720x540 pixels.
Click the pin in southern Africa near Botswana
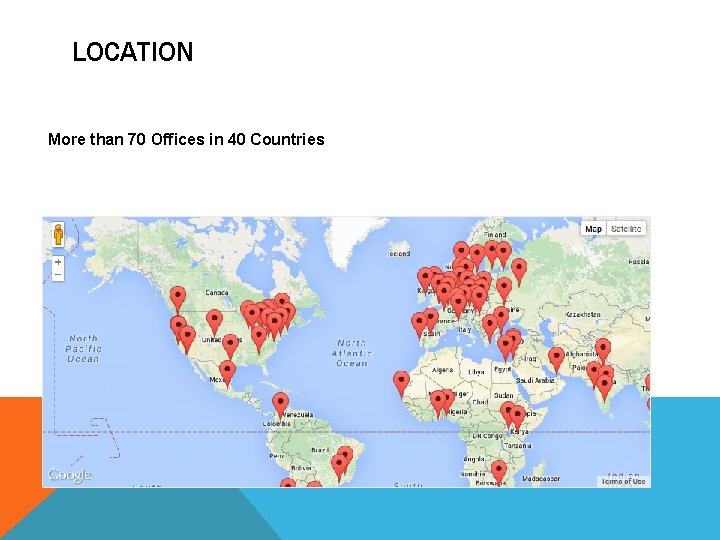pos(499,474)
